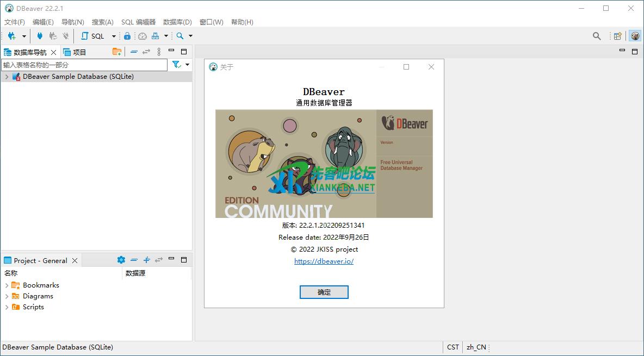
Task: Click the magnifier search icon on the far right toolbar
Action: click(x=597, y=36)
